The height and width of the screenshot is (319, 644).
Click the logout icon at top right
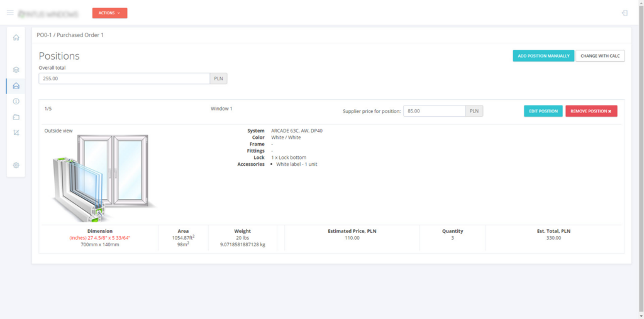click(624, 13)
